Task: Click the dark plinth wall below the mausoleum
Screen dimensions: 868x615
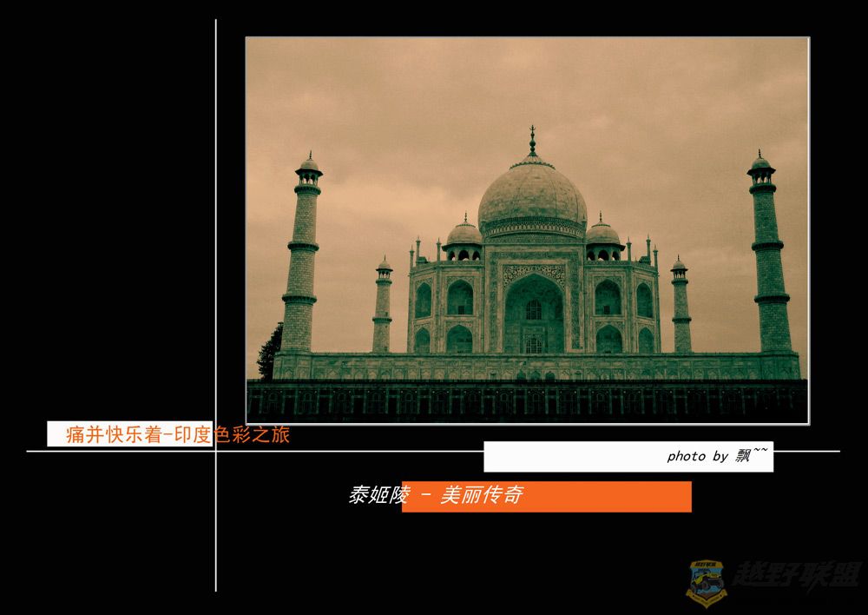Action: click(527, 401)
